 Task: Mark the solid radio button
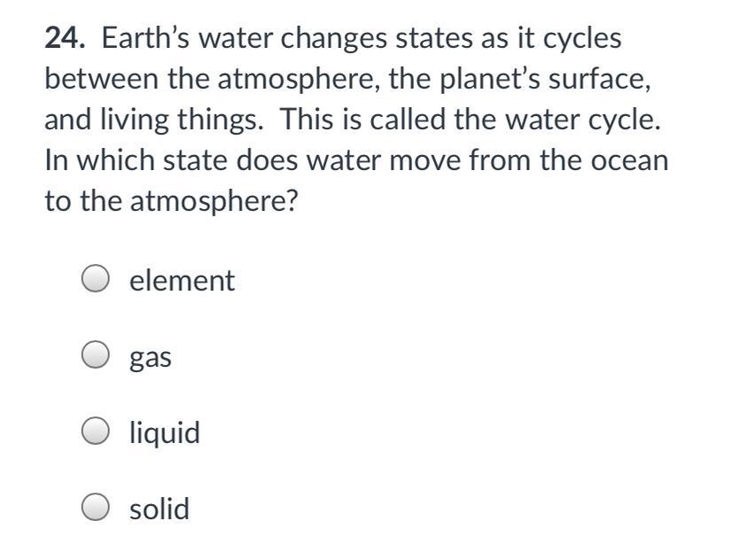click(96, 509)
